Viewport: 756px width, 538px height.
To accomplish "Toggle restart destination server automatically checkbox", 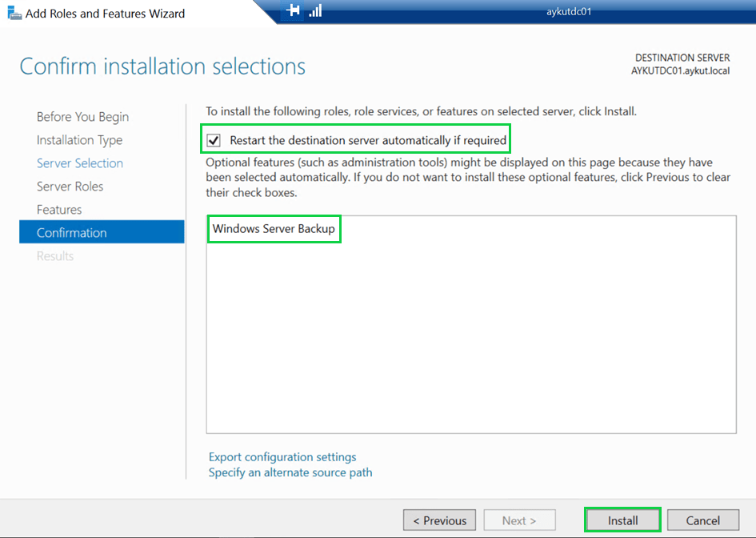I will click(214, 140).
